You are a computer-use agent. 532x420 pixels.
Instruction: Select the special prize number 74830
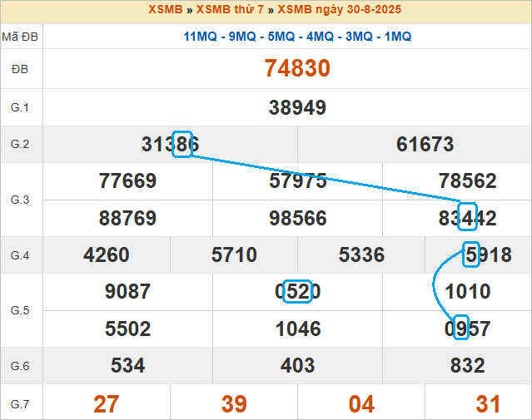tap(297, 68)
